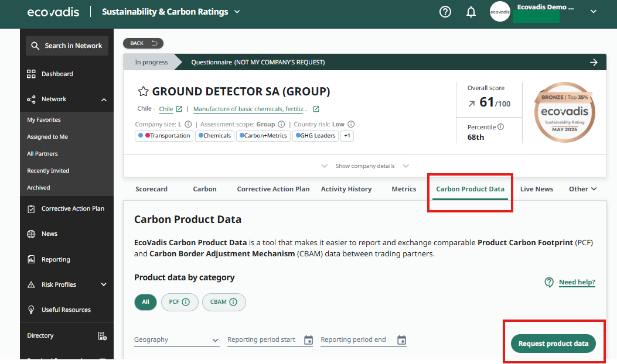The image size is (617, 364).
Task: Select the CBAM category filter
Action: [224, 303]
